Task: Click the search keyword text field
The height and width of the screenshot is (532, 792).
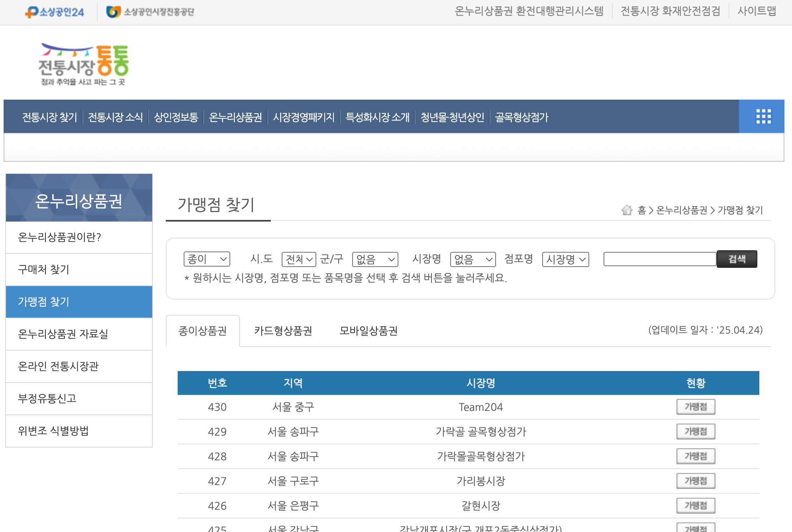Action: 660,259
